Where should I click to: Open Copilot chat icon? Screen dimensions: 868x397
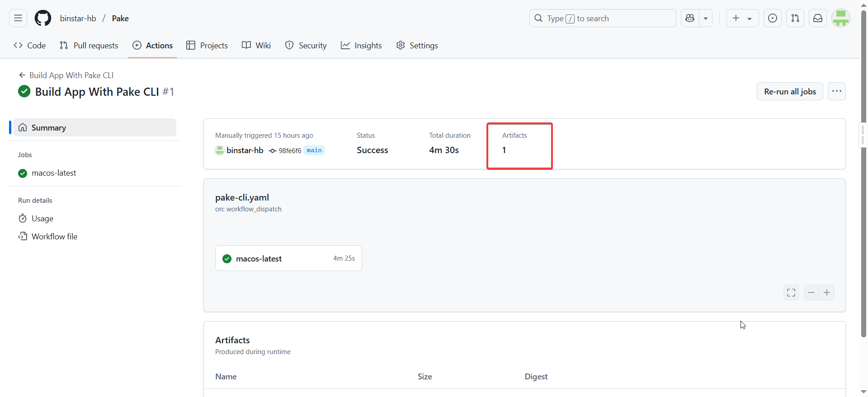coord(690,18)
